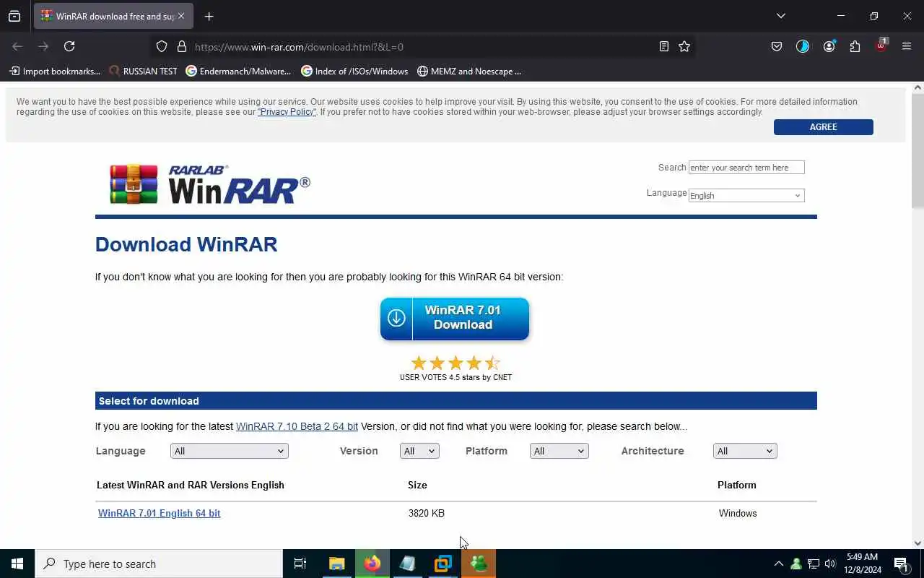Click the download arrow icon on blue button
924x578 pixels.
(x=396, y=318)
